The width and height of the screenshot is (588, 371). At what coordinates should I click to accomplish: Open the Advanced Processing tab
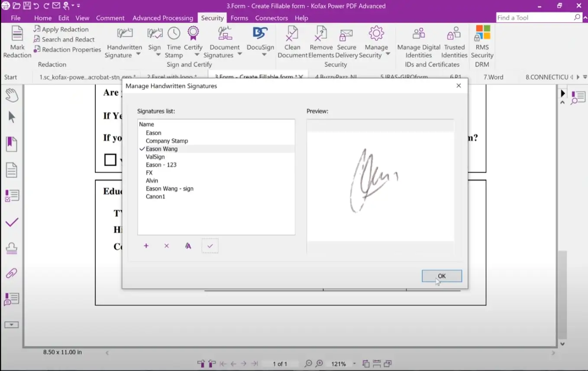click(x=162, y=18)
